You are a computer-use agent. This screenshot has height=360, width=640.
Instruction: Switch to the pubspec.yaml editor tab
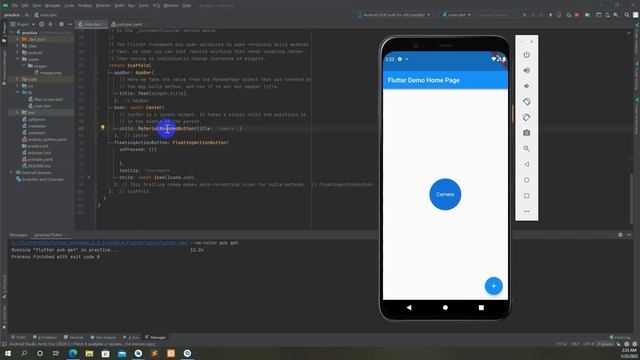point(127,24)
